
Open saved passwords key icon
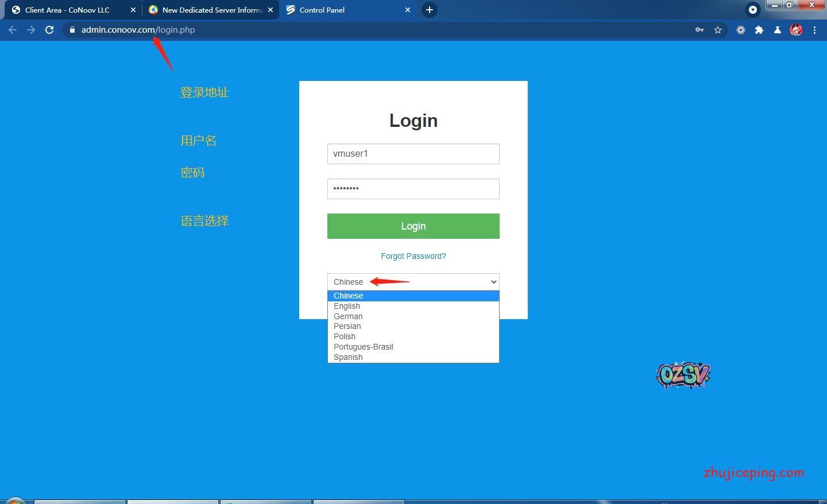(x=700, y=30)
